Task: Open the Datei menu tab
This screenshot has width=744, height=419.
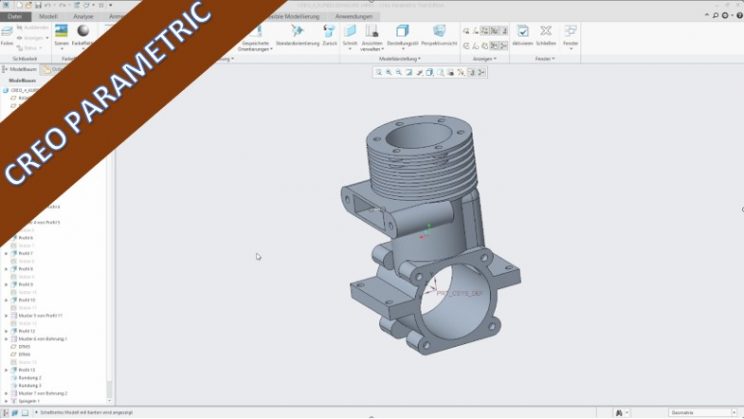Action: 14,16
